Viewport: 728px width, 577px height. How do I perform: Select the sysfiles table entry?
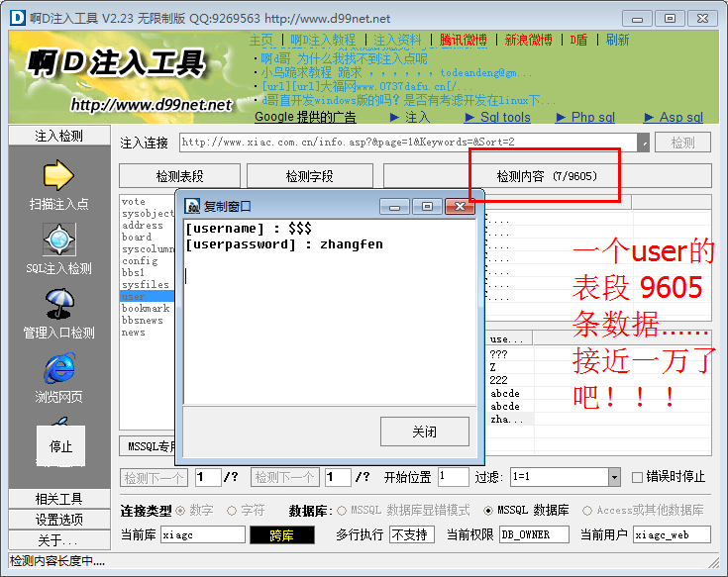click(x=145, y=284)
